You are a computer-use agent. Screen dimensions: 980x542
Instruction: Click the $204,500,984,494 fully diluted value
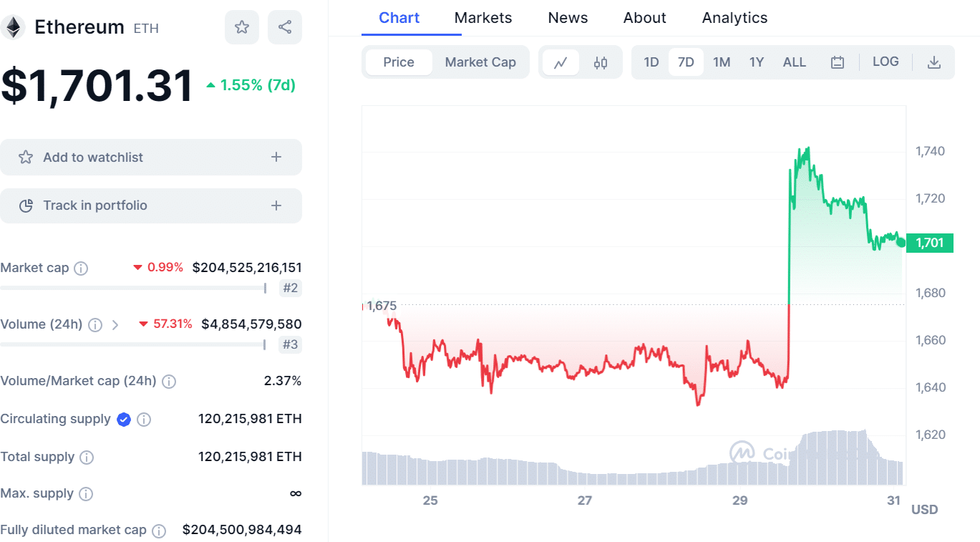(242, 530)
